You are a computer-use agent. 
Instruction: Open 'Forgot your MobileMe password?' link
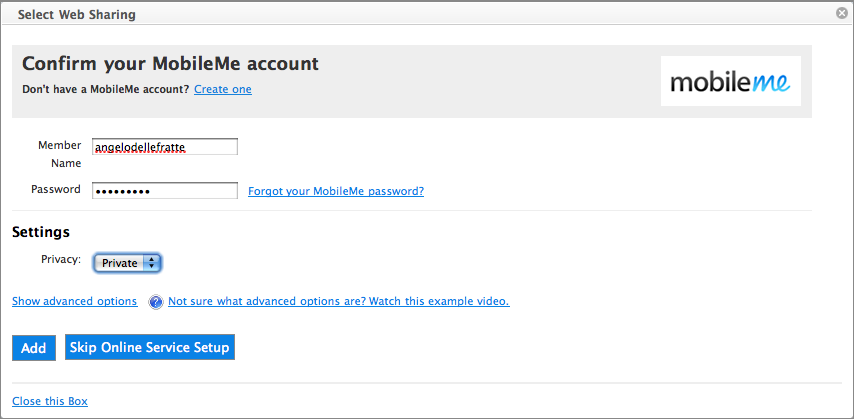335,191
